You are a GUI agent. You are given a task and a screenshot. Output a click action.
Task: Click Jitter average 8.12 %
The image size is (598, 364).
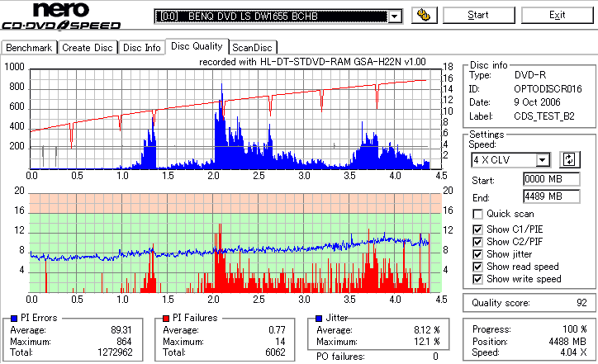click(x=427, y=329)
